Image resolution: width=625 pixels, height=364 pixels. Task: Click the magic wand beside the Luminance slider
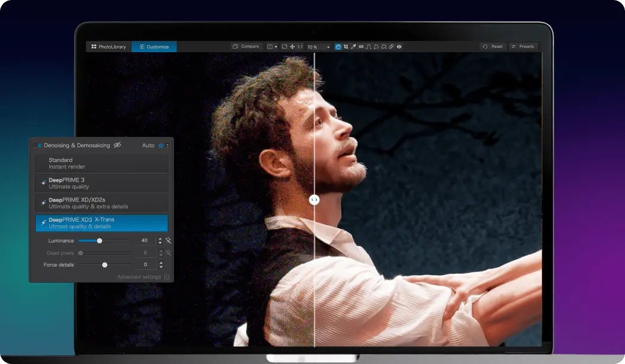[169, 241]
